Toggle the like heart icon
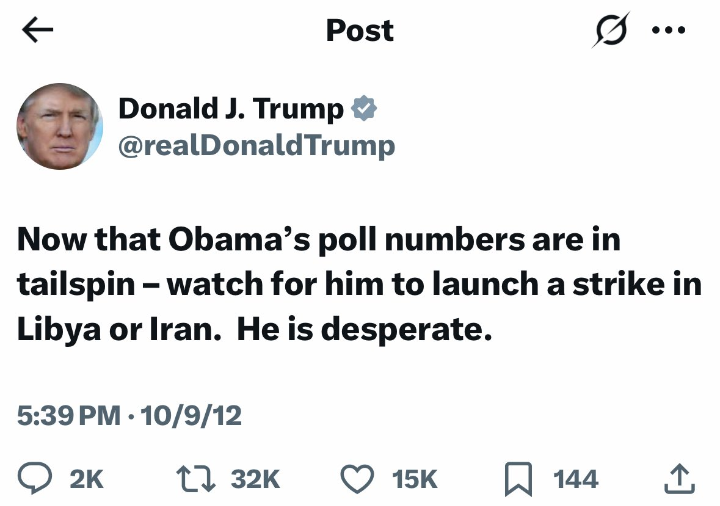 point(357,479)
